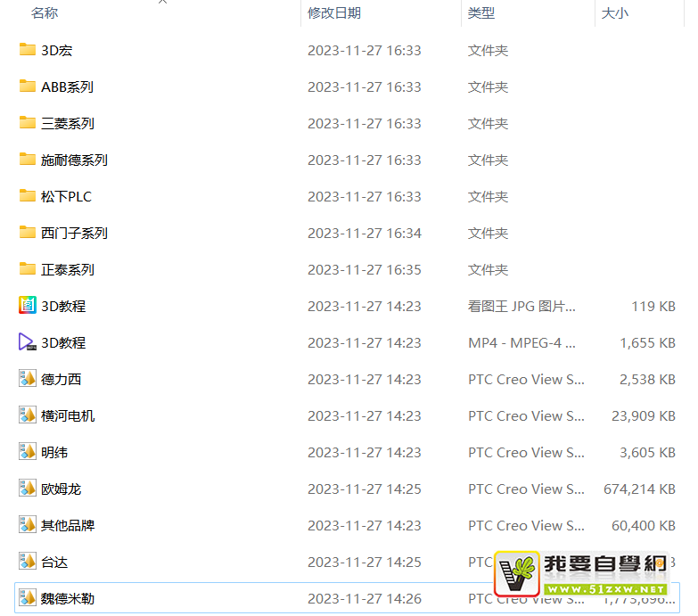Click the 德力西 Creo View file icon

click(27, 379)
